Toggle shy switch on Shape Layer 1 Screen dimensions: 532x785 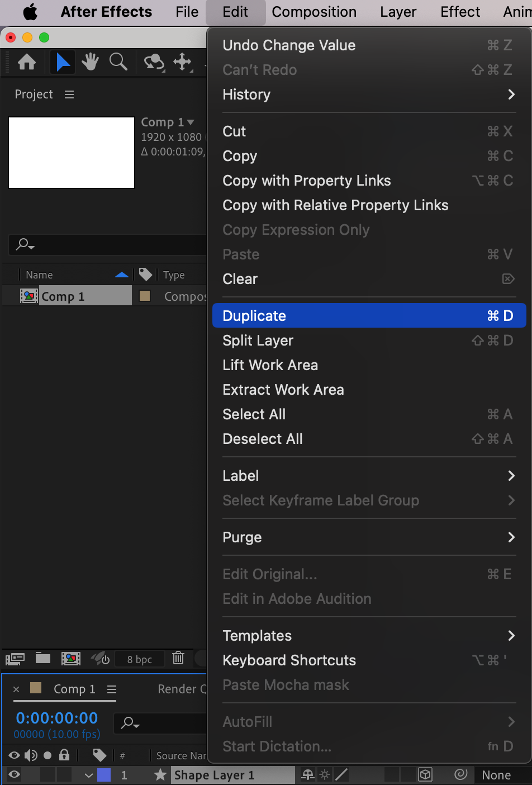[307, 774]
